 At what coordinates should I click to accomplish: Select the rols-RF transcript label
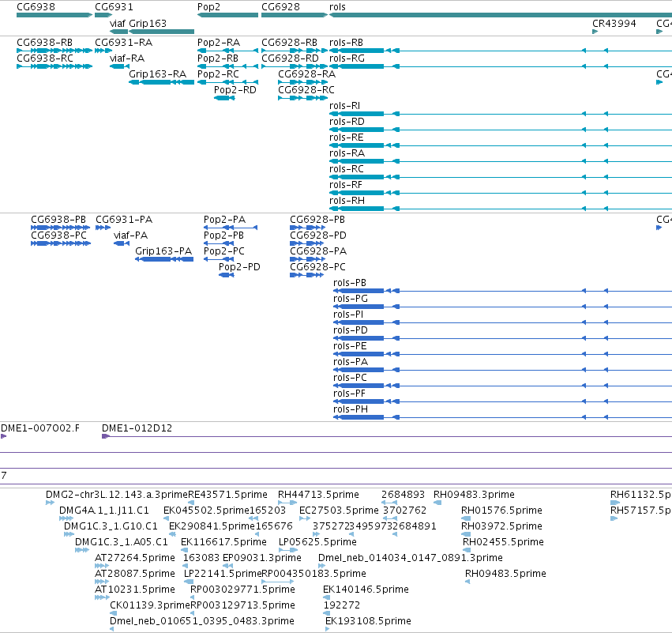(345, 185)
